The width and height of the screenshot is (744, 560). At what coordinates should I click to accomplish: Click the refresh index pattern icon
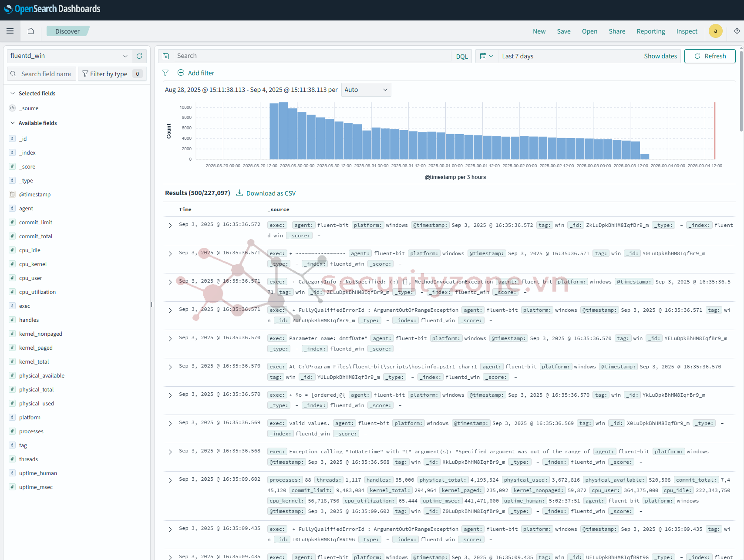[x=139, y=56]
